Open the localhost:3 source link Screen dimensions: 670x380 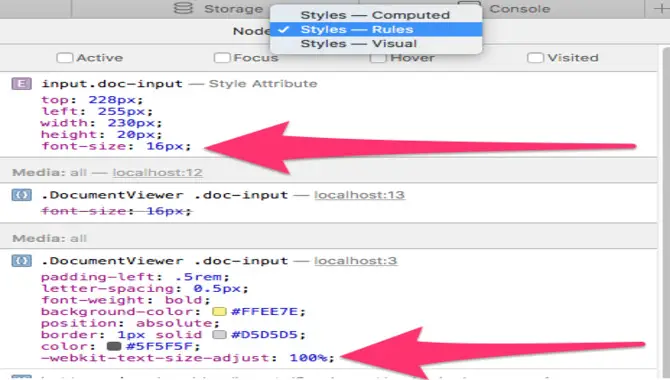356,260
